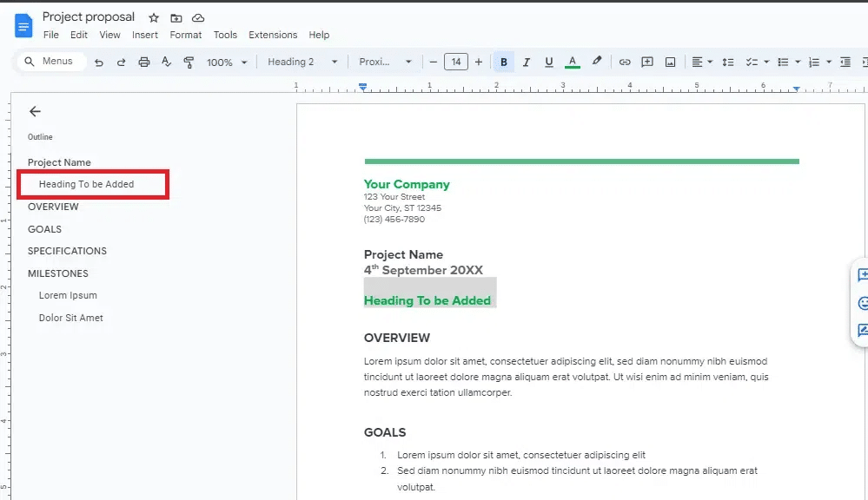Image resolution: width=868 pixels, height=500 pixels.
Task: Open highlight color pen tool
Action: point(596,62)
